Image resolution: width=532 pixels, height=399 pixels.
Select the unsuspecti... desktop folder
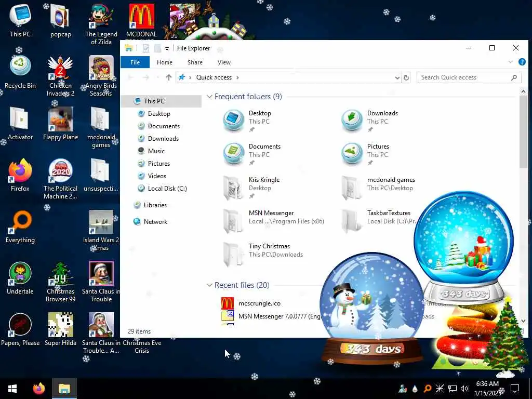[x=101, y=175]
